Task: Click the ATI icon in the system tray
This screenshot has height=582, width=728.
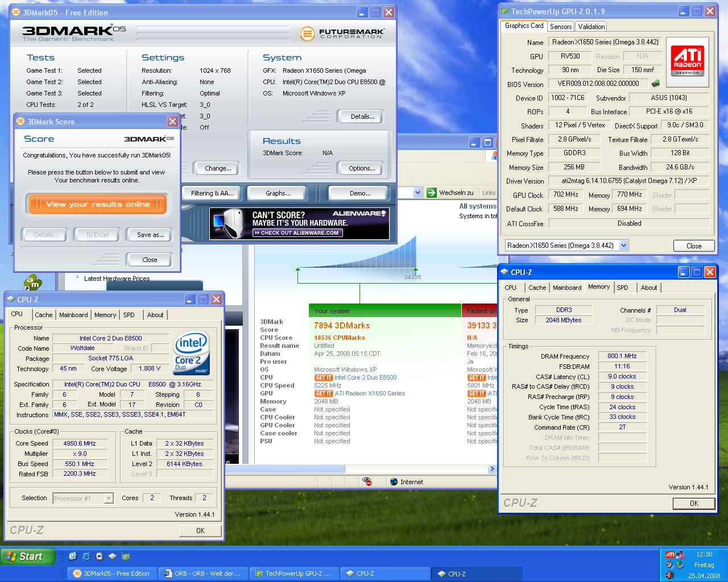Action: pos(670,555)
